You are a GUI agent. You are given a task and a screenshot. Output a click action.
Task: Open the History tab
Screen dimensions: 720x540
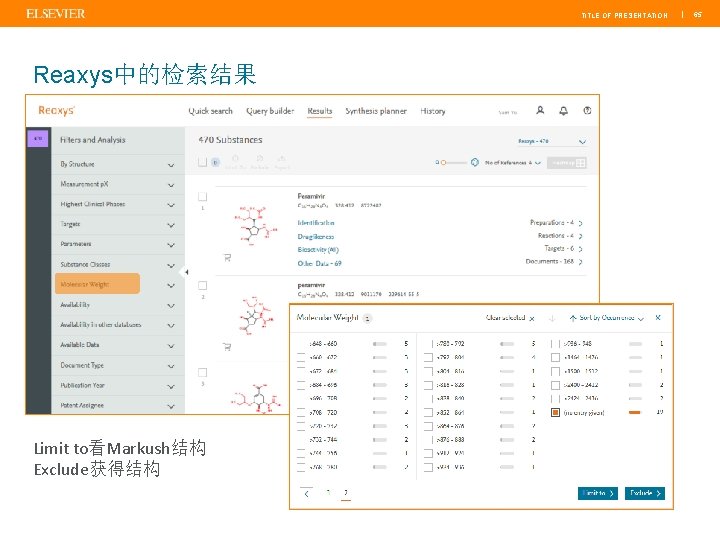(x=433, y=111)
